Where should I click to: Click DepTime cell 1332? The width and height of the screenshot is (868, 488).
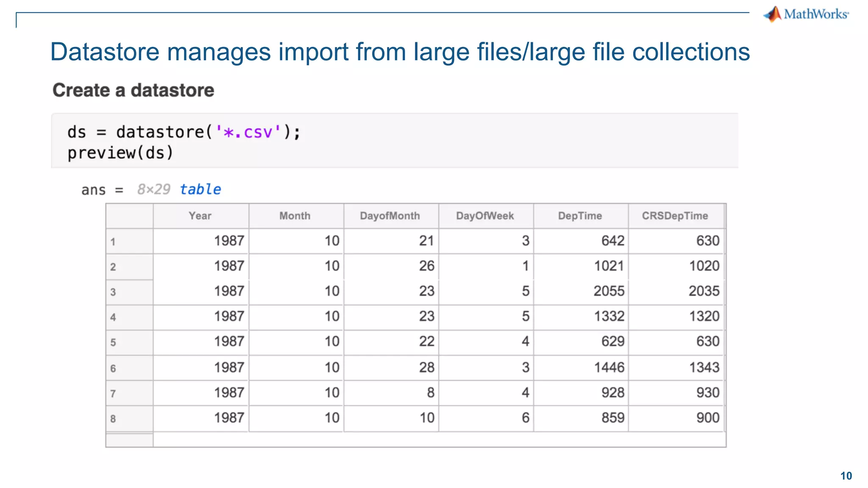pos(581,316)
